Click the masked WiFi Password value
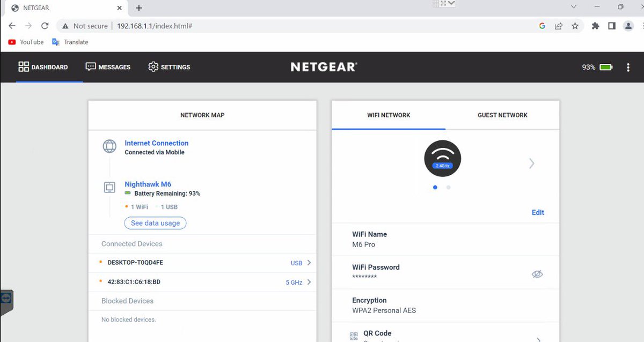The image size is (644, 342). [364, 277]
